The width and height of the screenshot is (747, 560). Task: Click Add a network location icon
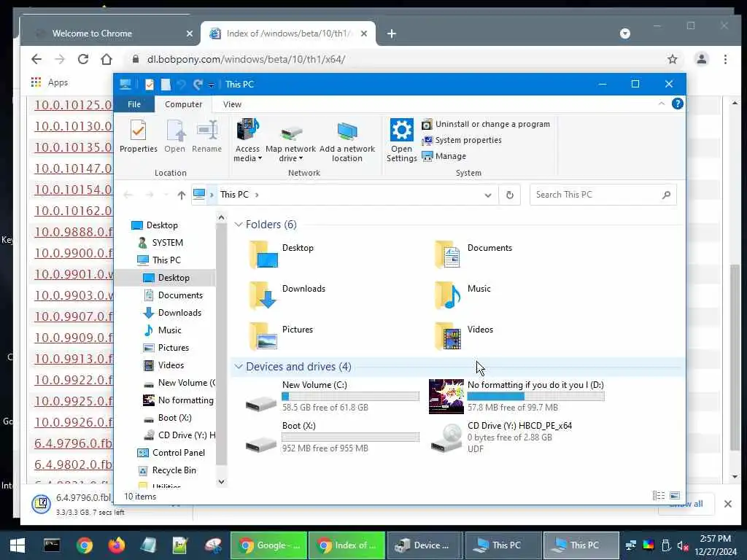tap(347, 140)
